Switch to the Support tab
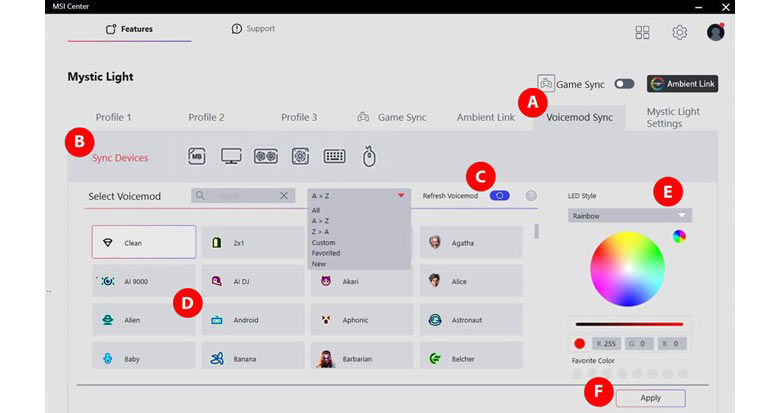The width and height of the screenshot is (780, 413). (253, 29)
